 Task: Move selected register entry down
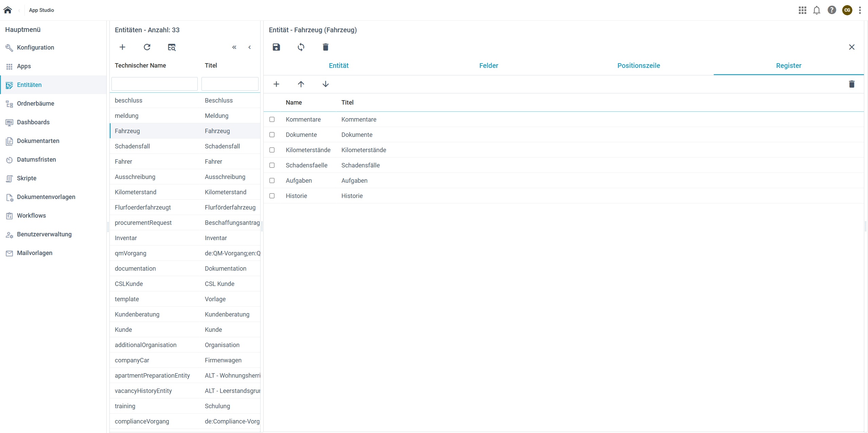point(325,84)
